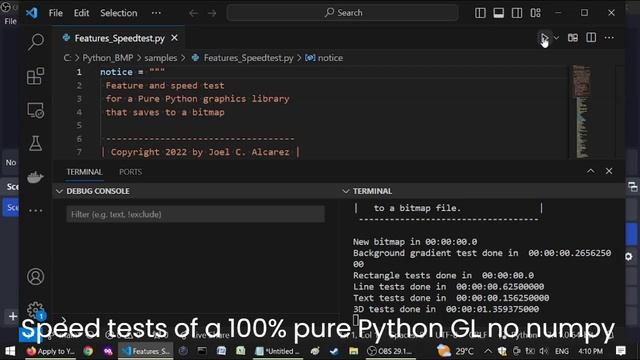The width and height of the screenshot is (640, 360).
Task: Switch to the TERMINAL panel tab
Action: pos(84,172)
